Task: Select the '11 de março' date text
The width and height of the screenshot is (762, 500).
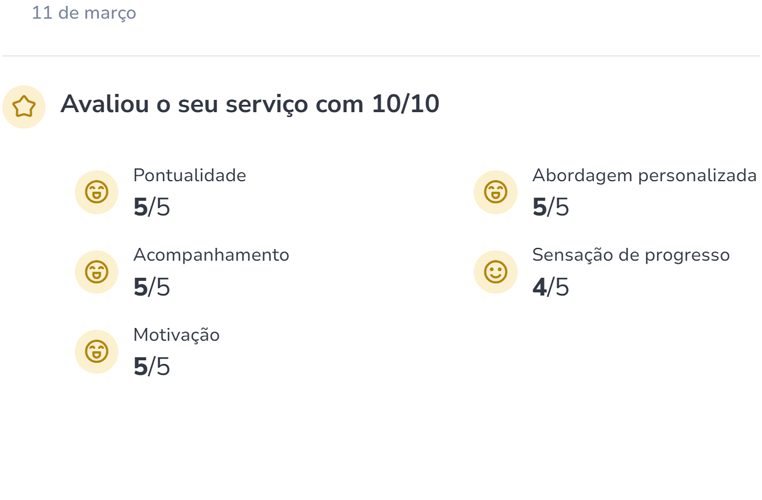Action: coord(84,13)
